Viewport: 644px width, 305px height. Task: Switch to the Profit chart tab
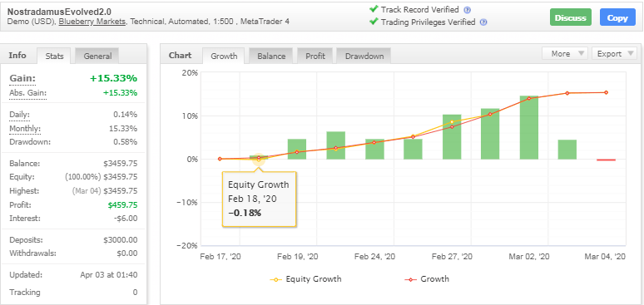(315, 57)
